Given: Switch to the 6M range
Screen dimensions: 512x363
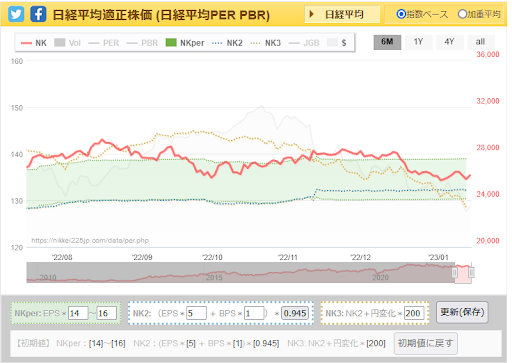Looking at the screenshot, I should coord(387,42).
